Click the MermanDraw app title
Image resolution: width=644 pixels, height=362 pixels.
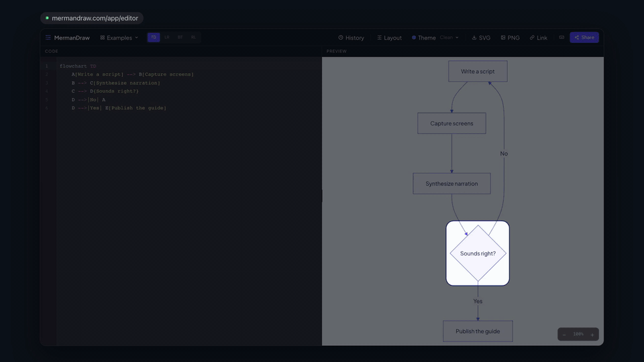pyautogui.click(x=72, y=38)
